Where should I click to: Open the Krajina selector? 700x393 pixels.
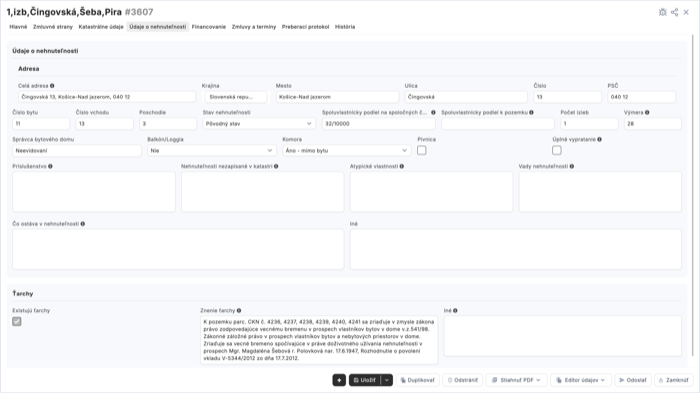tap(236, 97)
